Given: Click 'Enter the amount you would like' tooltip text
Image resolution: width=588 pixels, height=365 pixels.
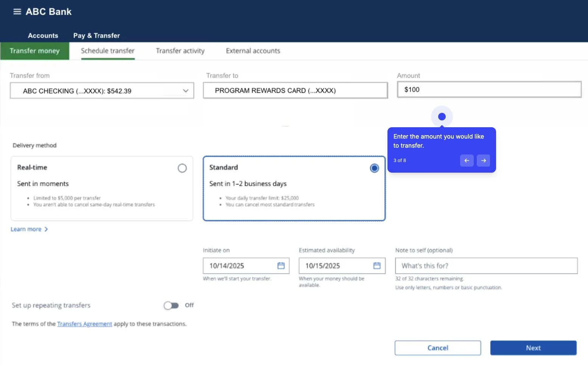Looking at the screenshot, I should tap(439, 136).
